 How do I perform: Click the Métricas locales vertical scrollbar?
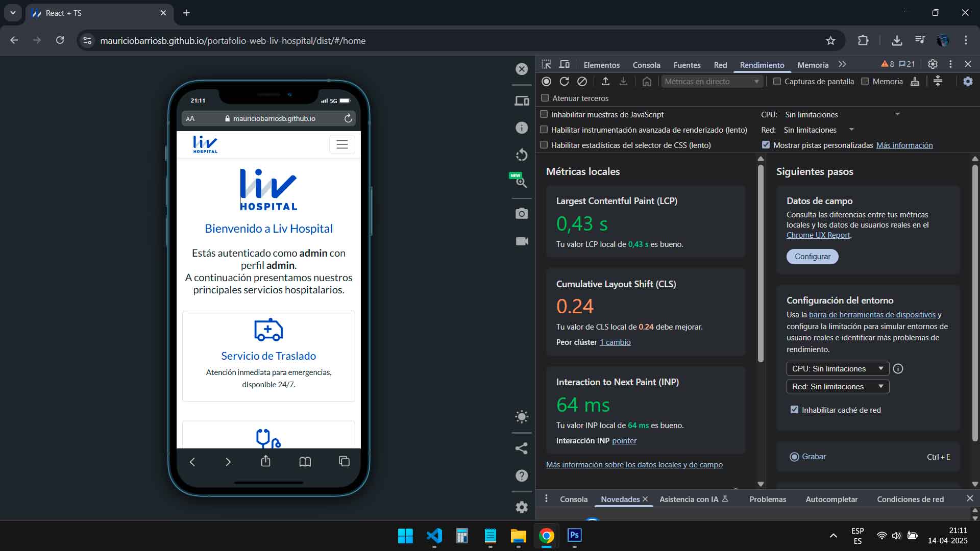[x=761, y=263]
